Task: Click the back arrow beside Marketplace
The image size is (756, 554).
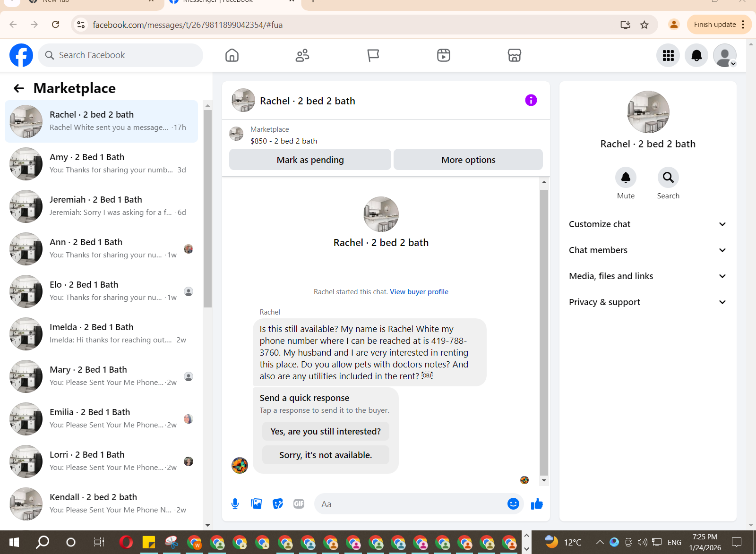Action: pos(19,88)
